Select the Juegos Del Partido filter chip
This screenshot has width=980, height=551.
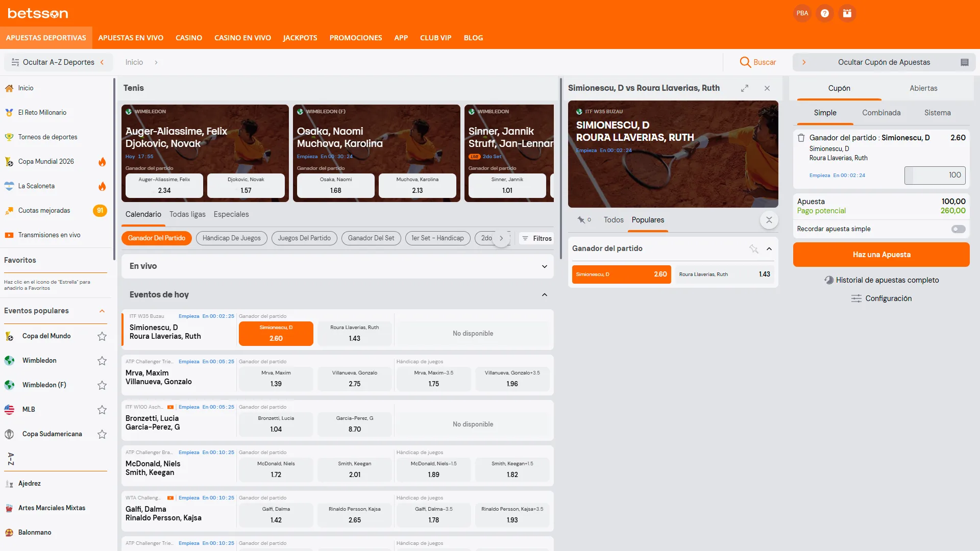pyautogui.click(x=304, y=238)
